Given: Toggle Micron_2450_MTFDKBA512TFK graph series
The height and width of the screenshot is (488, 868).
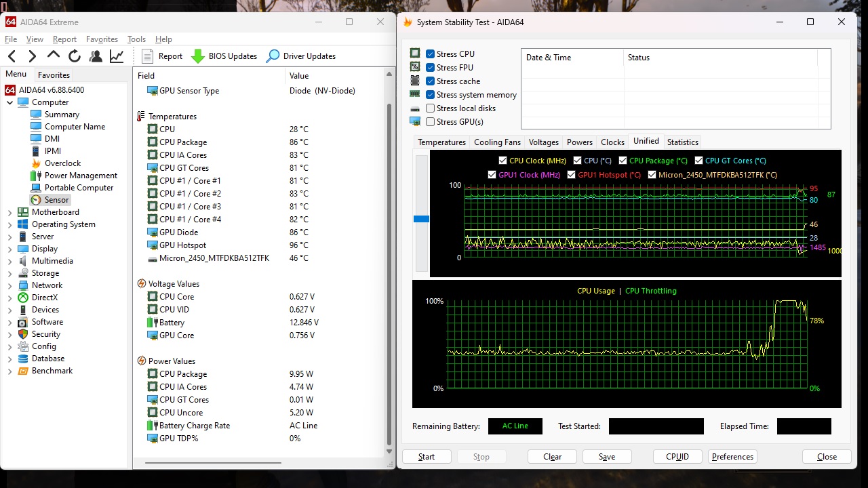Looking at the screenshot, I should (x=652, y=175).
